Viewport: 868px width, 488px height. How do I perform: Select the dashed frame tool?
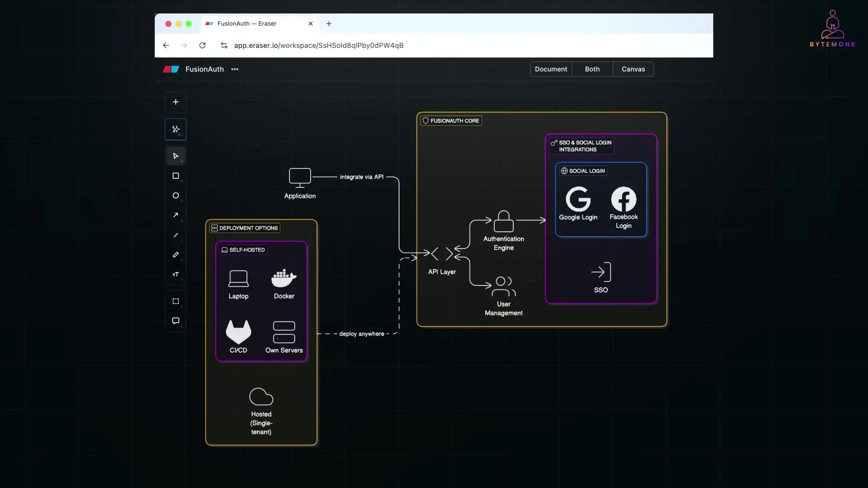click(x=176, y=301)
